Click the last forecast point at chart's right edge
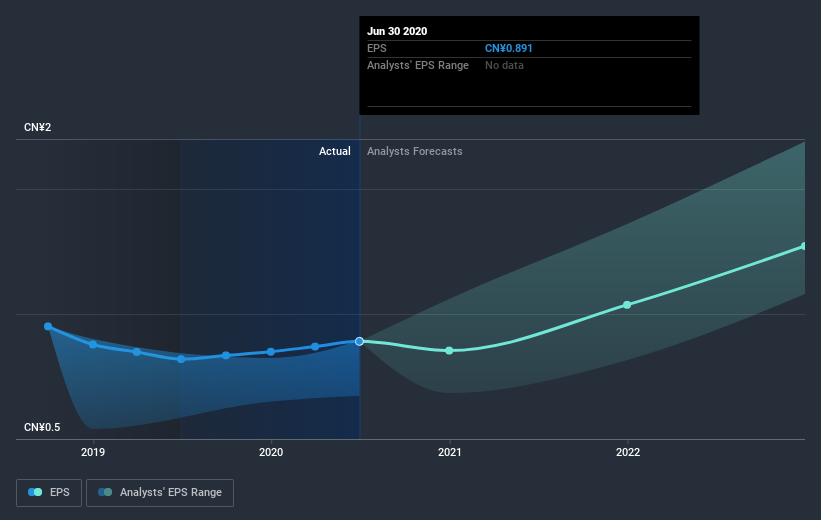Viewport: 821px width, 520px height. tap(804, 246)
